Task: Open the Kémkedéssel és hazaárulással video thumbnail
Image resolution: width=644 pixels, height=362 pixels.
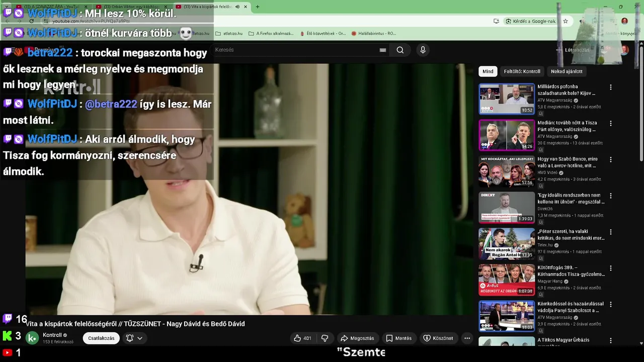Action: (x=507, y=316)
